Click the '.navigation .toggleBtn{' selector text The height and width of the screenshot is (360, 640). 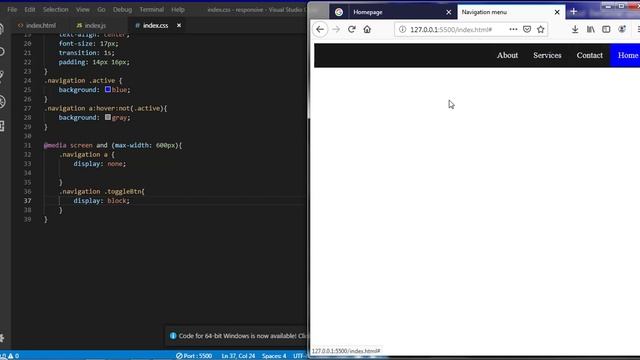point(102,191)
